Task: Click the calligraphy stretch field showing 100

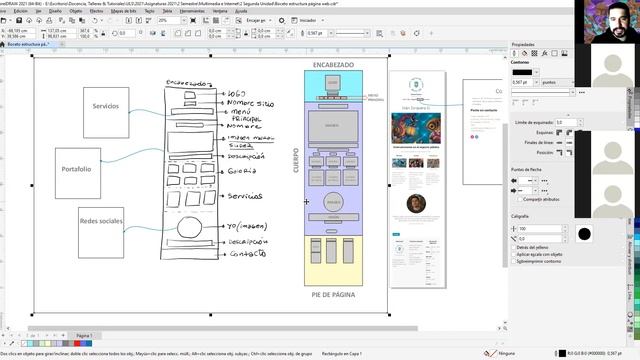Action: [540, 229]
